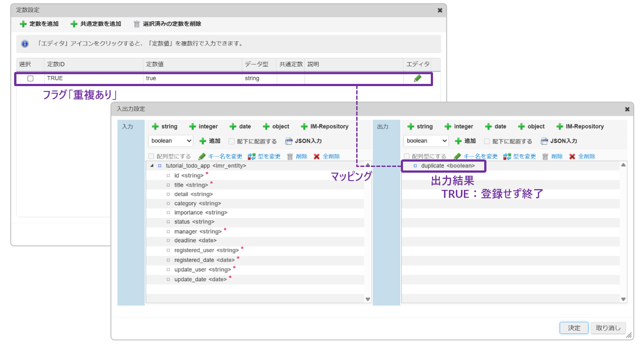
Task: Click the input list scrollbar down arrow
Action: [x=368, y=299]
